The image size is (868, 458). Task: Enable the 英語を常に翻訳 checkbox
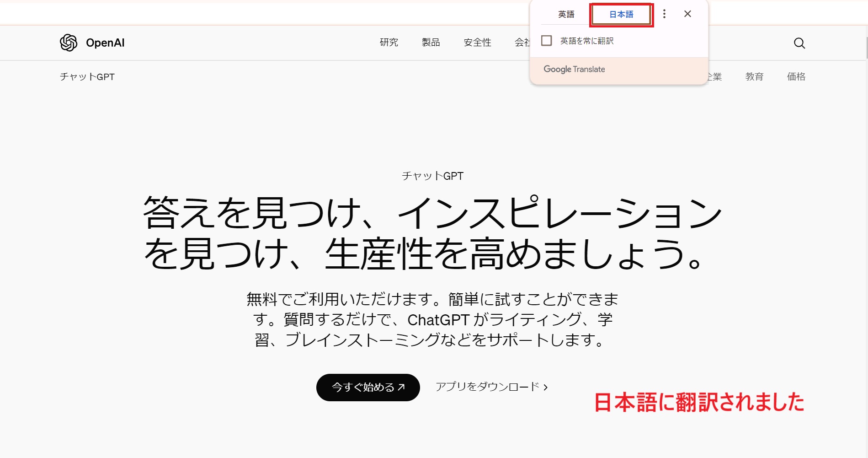[x=547, y=41]
